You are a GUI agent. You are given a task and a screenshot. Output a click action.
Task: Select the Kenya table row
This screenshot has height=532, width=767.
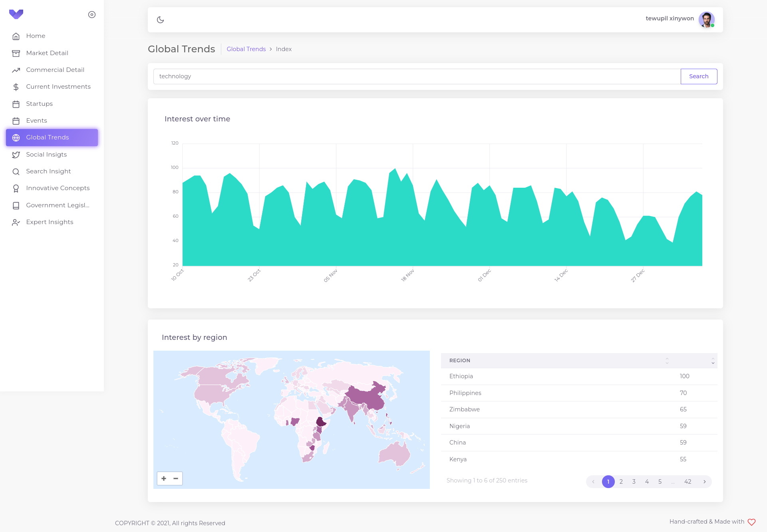pyautogui.click(x=579, y=459)
